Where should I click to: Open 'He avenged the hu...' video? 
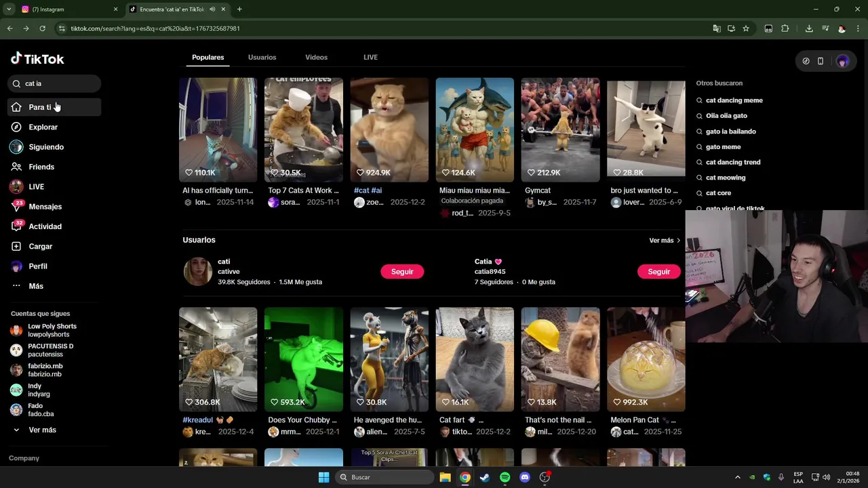tap(389, 359)
